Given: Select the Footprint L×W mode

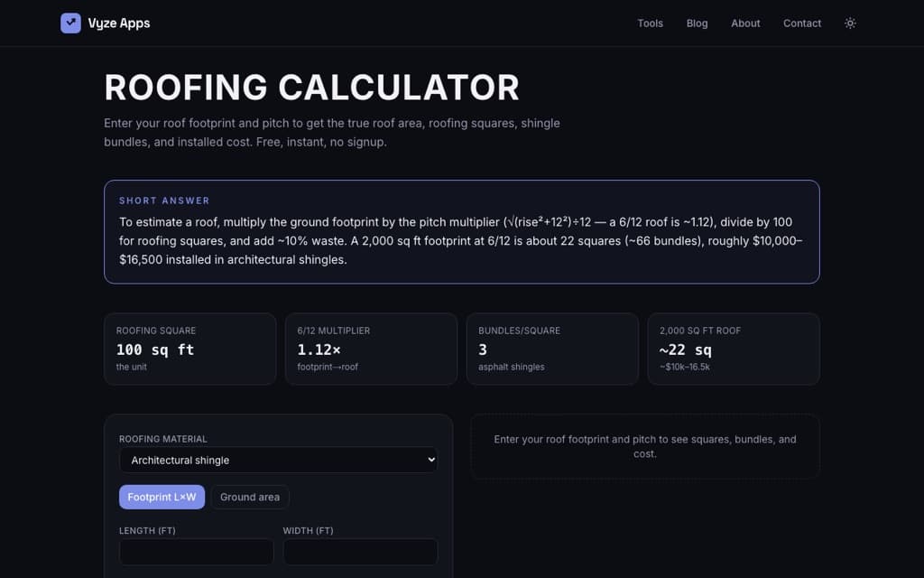Looking at the screenshot, I should (x=162, y=498).
